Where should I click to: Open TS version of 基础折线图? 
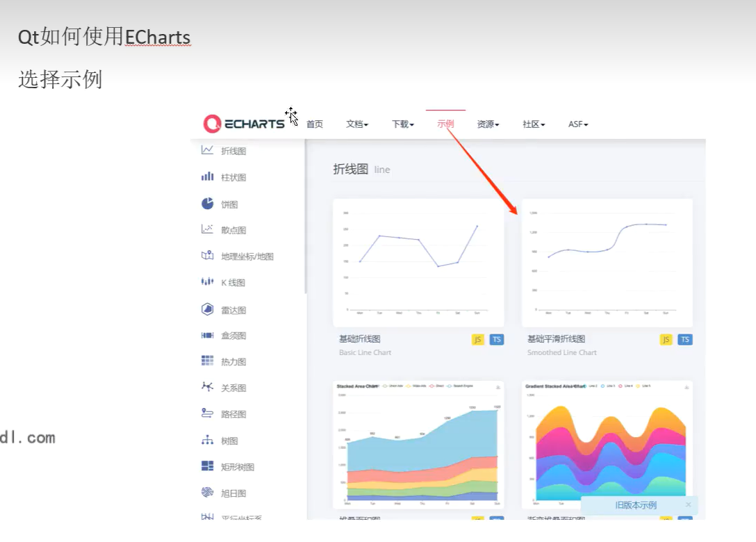(497, 340)
